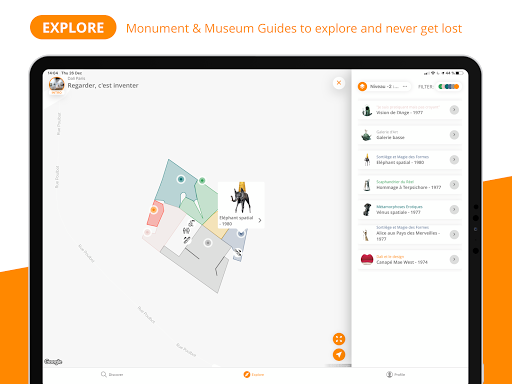Switch to the Discover tab

(112, 375)
